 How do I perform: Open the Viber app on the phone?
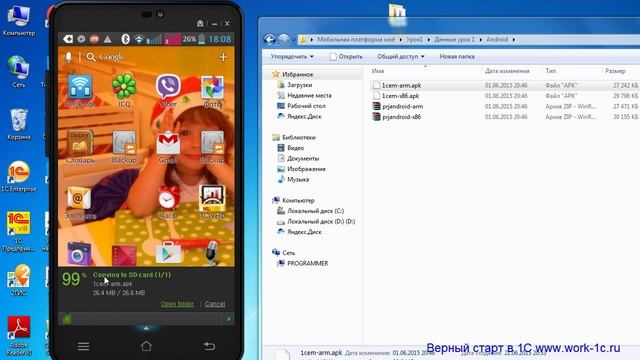click(168, 87)
